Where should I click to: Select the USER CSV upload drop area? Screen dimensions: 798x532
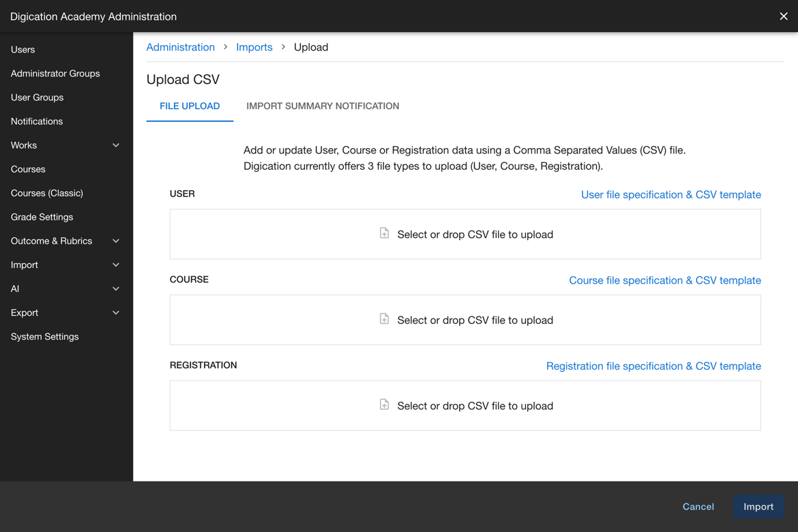coord(465,234)
